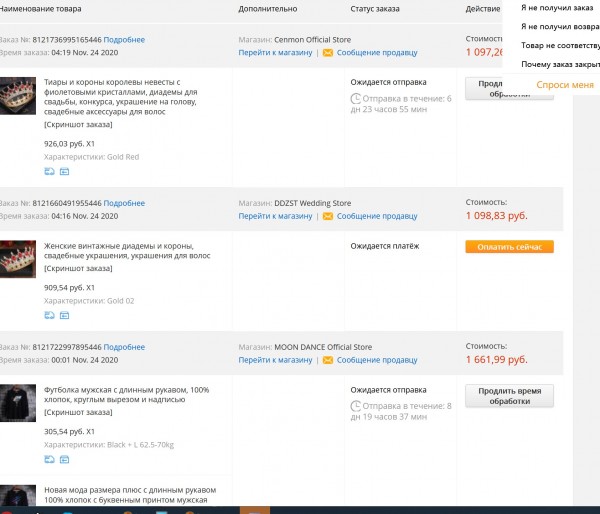600x514 pixels.
Task: Open the purple crystal tiara product thumbnail
Action: (18, 96)
